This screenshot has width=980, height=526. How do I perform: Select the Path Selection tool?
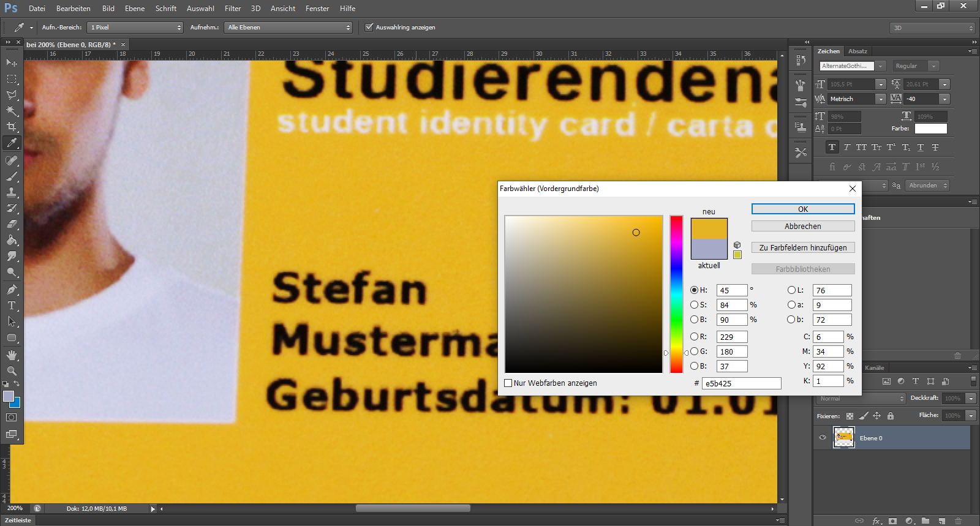[12, 321]
